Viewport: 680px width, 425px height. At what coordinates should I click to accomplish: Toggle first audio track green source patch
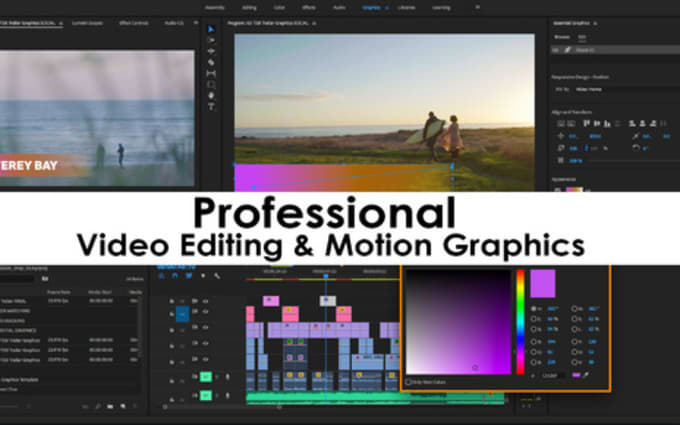click(x=206, y=377)
